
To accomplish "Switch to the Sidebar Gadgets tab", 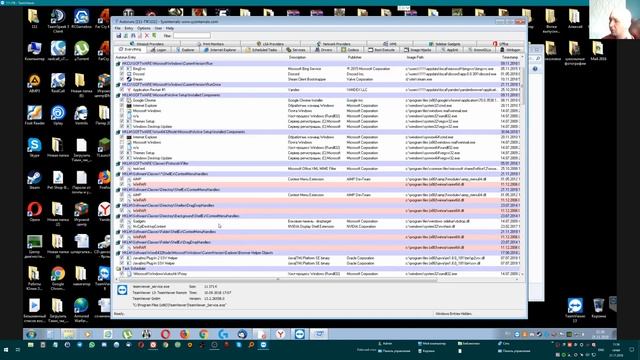I will [444, 44].
